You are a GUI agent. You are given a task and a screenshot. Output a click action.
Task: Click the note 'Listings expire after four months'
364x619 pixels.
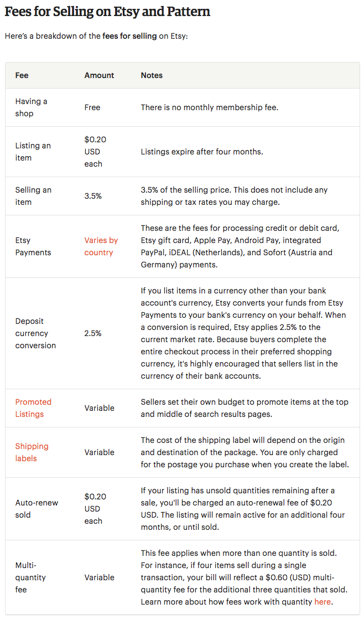pos(202,152)
